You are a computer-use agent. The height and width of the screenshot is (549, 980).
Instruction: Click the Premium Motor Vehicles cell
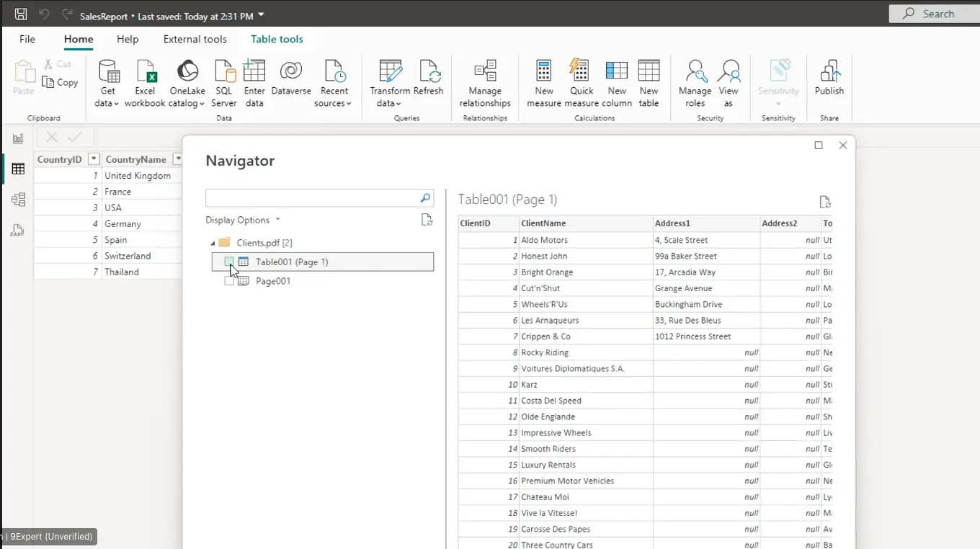585,481
